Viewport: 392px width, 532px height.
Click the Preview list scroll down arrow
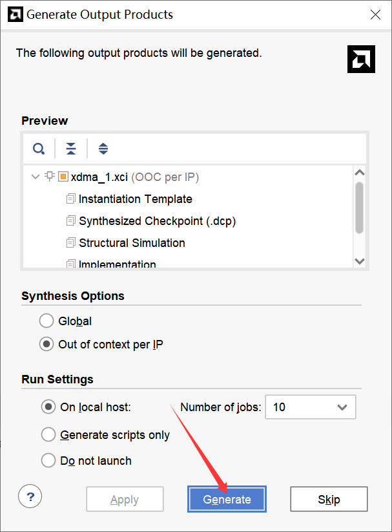pyautogui.click(x=360, y=261)
